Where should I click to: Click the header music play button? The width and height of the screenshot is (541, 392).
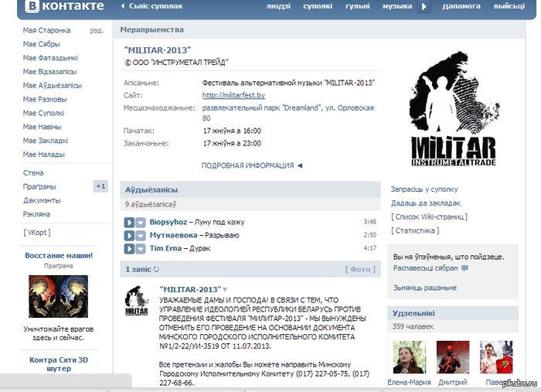point(424,7)
